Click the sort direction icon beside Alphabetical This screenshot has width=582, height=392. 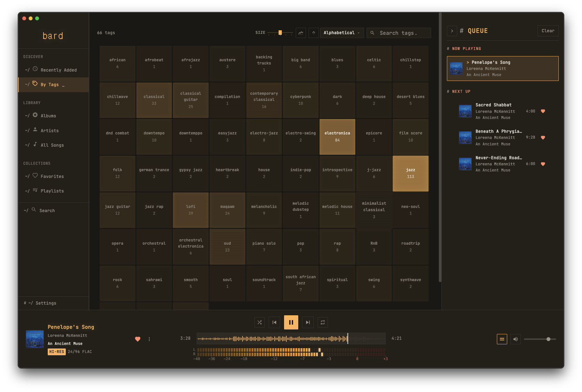(313, 33)
